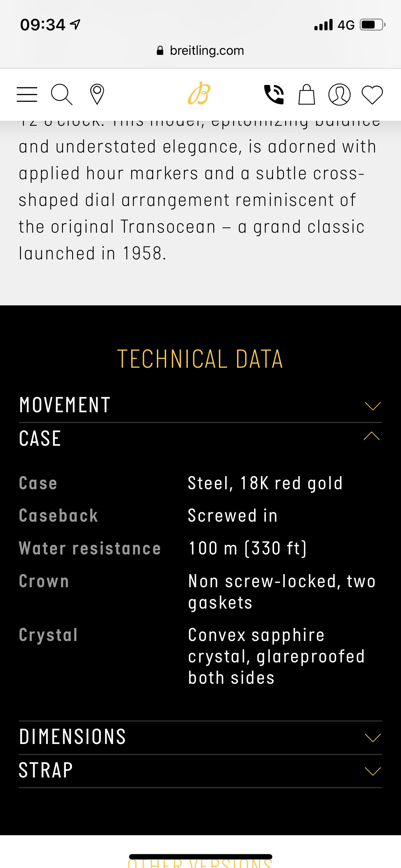Expand the Dimensions section chevron
The height and width of the screenshot is (868, 401).
pos(373,738)
